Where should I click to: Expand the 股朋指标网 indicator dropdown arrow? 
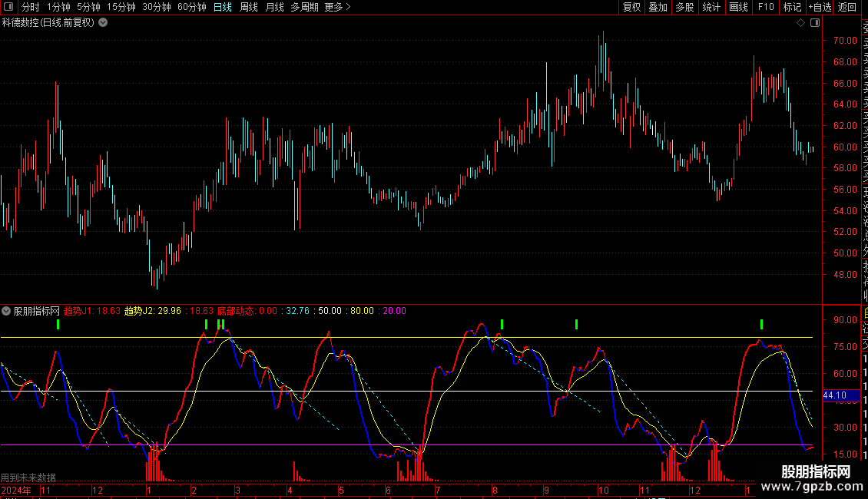click(7, 311)
